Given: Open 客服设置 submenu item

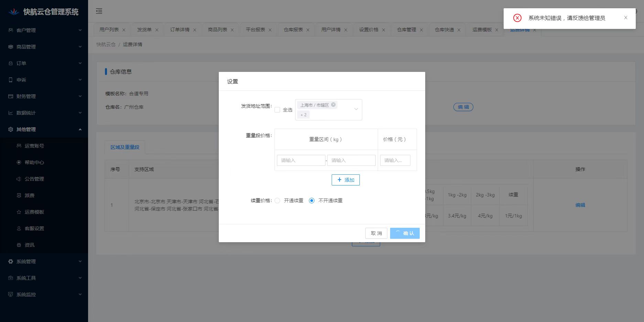Looking at the screenshot, I should 44,228.
